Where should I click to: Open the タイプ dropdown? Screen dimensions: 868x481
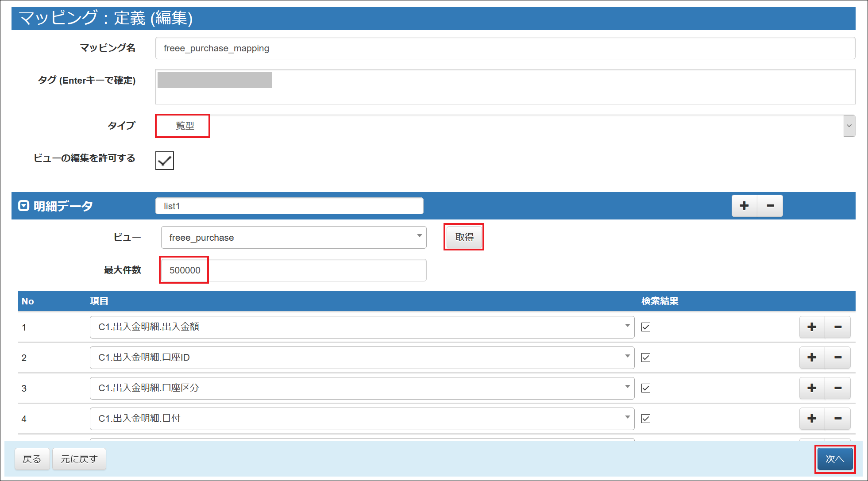tap(505, 126)
